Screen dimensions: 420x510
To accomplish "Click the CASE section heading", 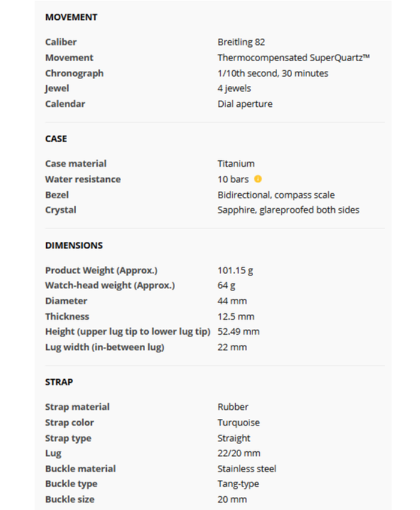I will (x=56, y=139).
